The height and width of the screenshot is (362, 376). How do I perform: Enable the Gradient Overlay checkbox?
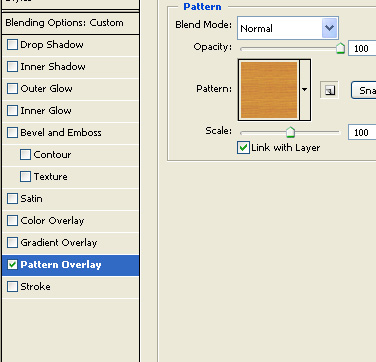tap(12, 243)
